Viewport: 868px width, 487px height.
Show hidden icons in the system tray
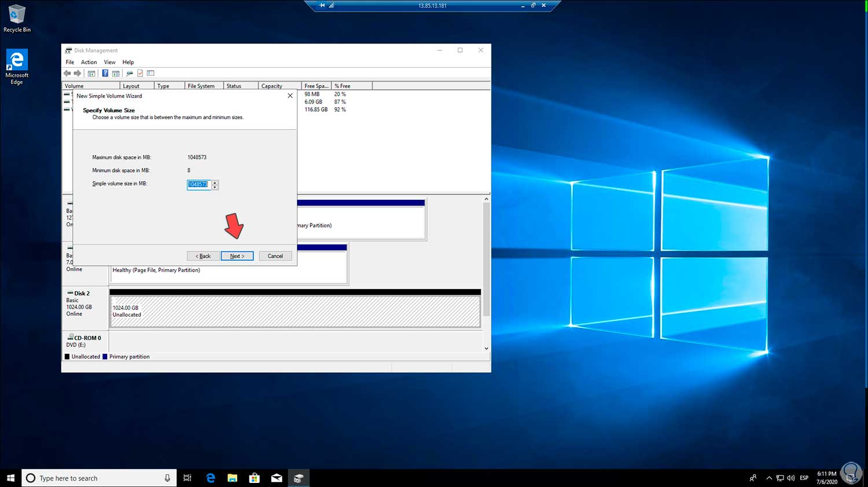tap(768, 478)
